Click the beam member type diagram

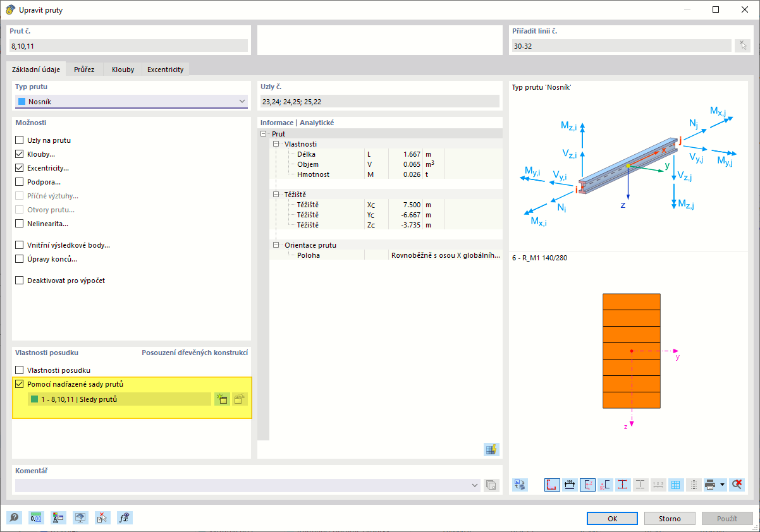pyautogui.click(x=628, y=166)
